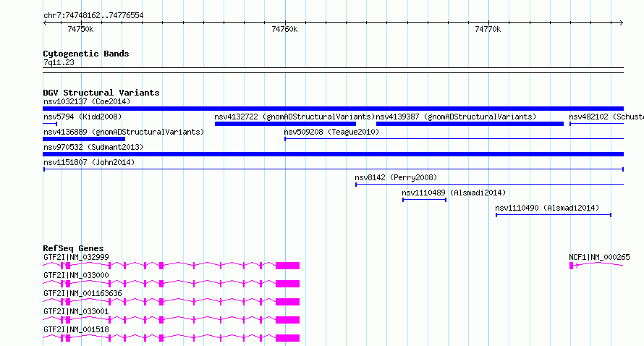Image resolution: width=644 pixels, height=346 pixels.
Task: Click last exon block of GTF2I NM_001163636
Action: coord(287,302)
